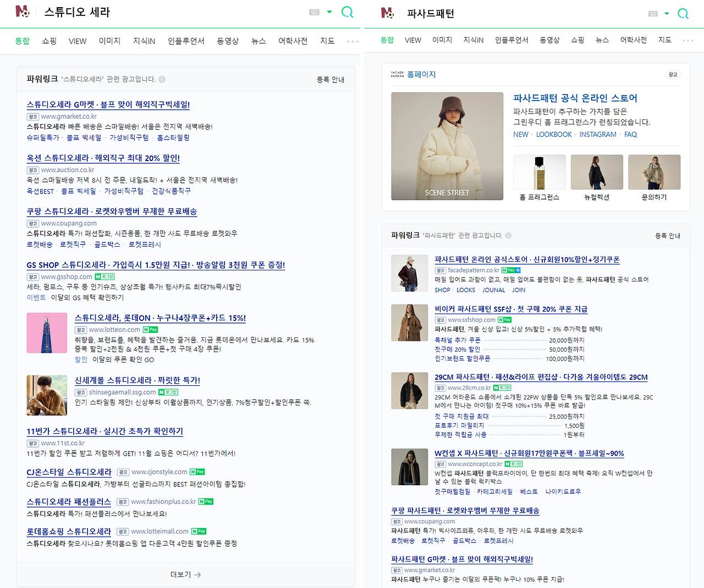Switch to the 쇼핑 tab on the left panel

pos(48,41)
